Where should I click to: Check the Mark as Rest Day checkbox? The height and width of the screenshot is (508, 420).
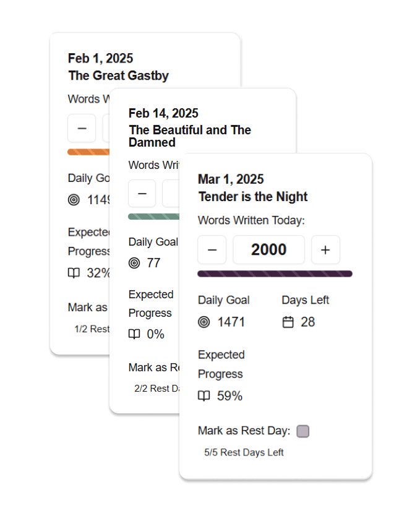coord(302,431)
